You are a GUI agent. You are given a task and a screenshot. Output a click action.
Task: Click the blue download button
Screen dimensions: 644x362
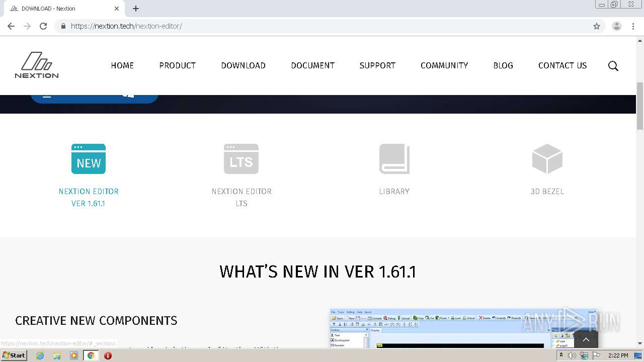[95, 99]
